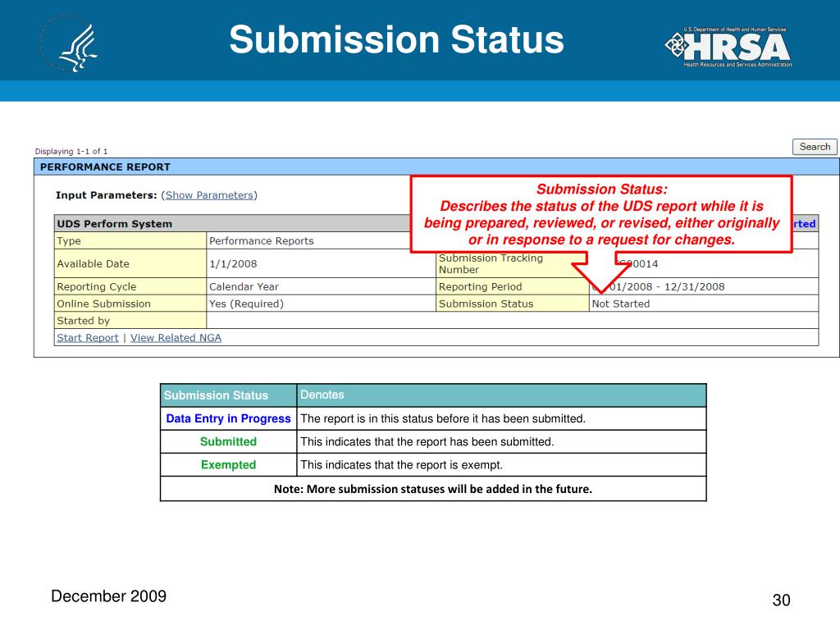Click the Start Report link

(x=88, y=337)
